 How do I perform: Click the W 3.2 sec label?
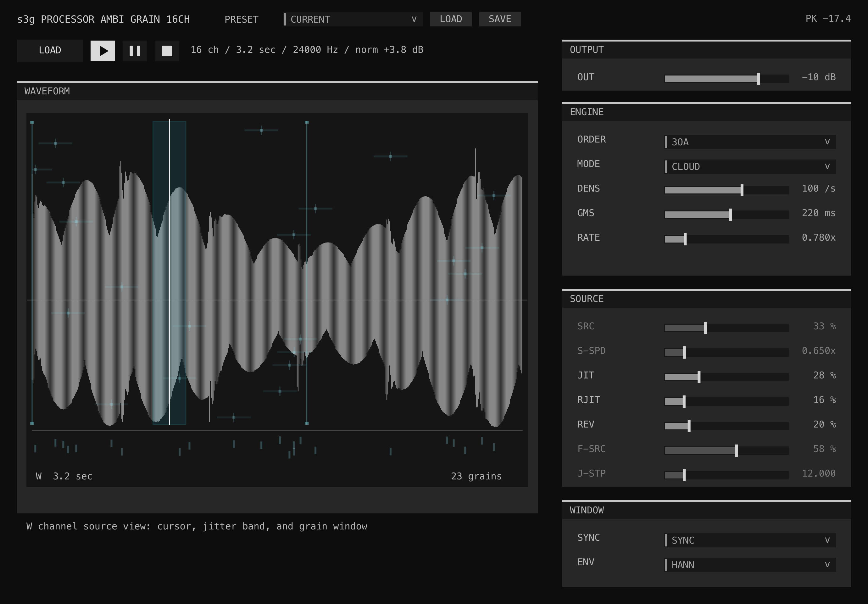click(64, 476)
